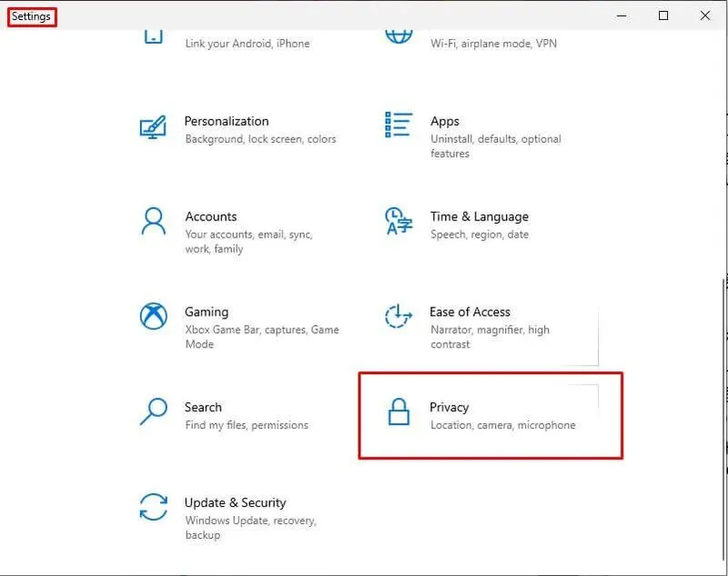This screenshot has width=728, height=576.
Task: Open the Network globe icon at top
Action: point(399,36)
